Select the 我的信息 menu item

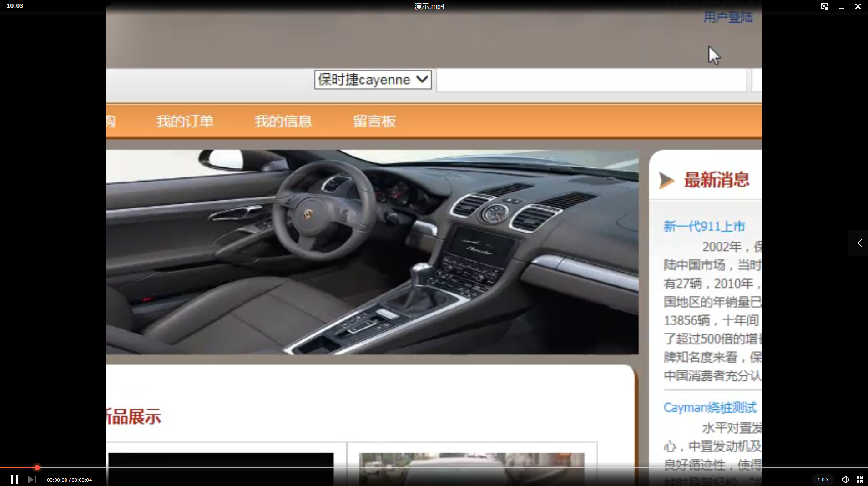click(x=283, y=121)
